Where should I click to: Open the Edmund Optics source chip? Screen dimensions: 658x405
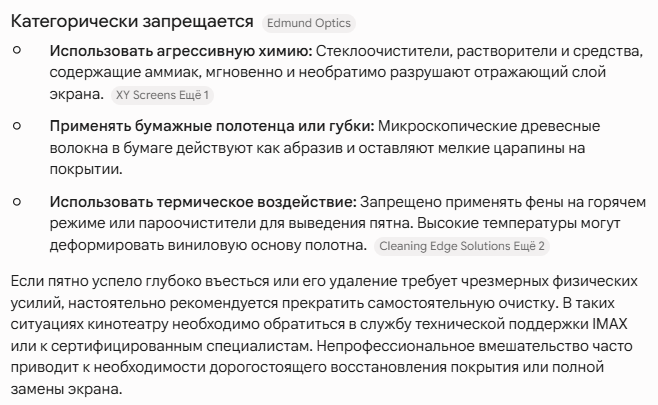point(308,23)
